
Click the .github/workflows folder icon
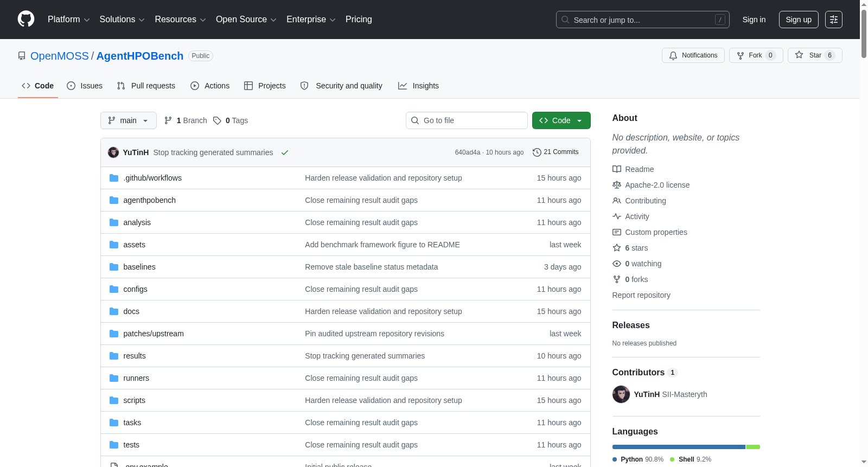click(114, 178)
